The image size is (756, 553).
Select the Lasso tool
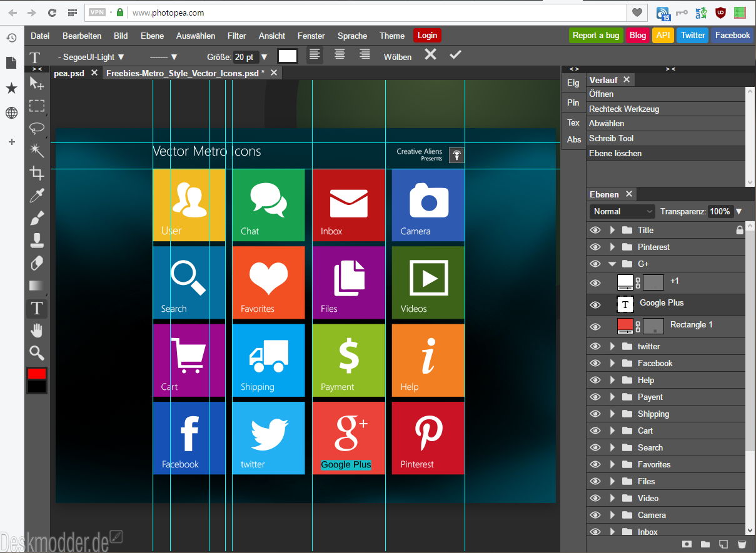(37, 128)
